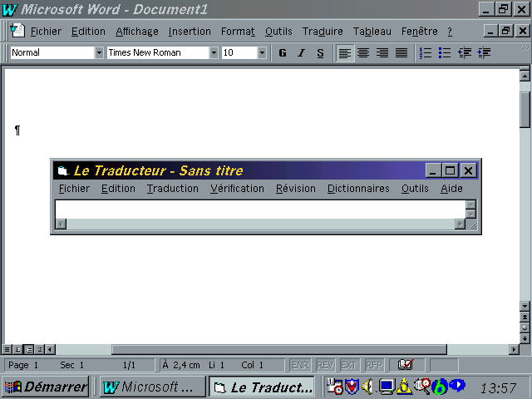
Task: Maximize Le Traducteur window
Action: tap(451, 170)
